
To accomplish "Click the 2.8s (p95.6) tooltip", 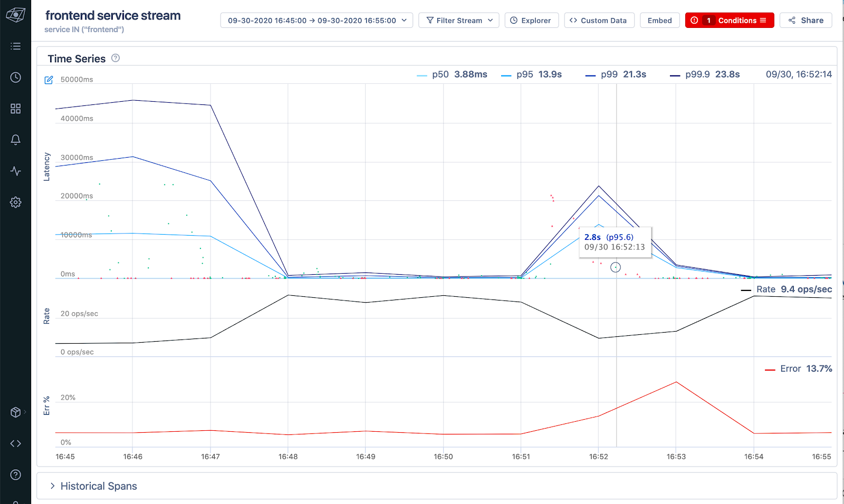I will (615, 242).
